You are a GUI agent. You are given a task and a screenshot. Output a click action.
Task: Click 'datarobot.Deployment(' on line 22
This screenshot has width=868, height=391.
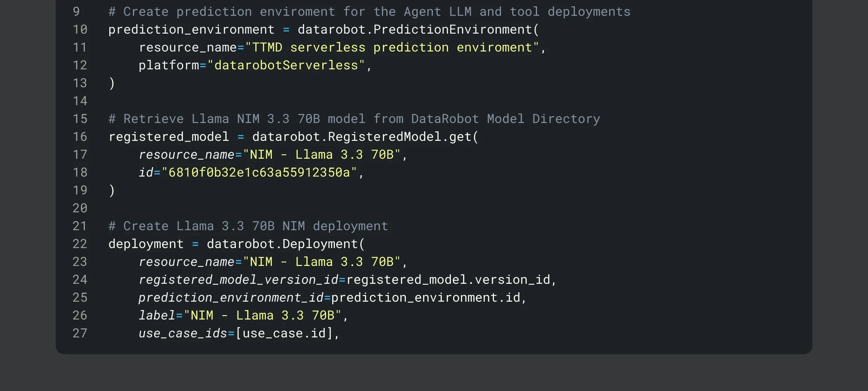(286, 244)
